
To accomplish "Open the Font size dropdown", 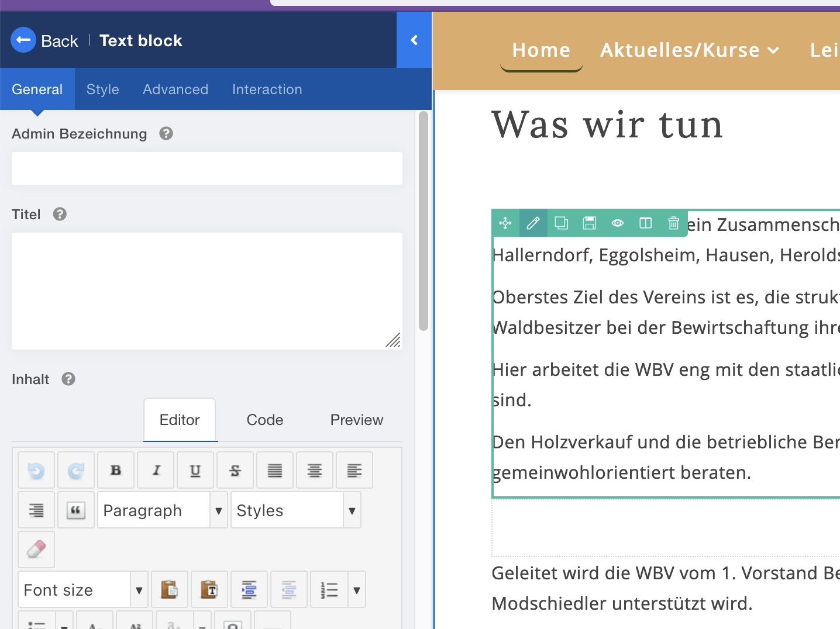I will (82, 590).
